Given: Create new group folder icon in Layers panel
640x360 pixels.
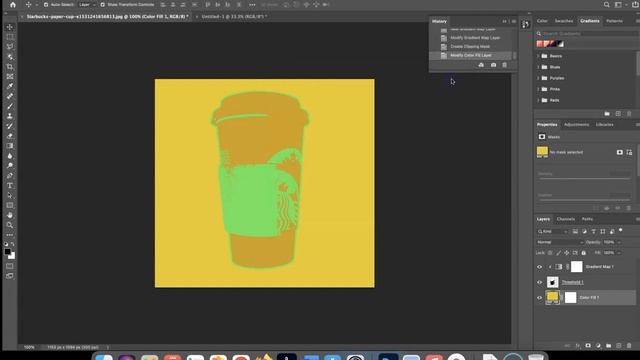Looking at the screenshot, I should pos(608,346).
